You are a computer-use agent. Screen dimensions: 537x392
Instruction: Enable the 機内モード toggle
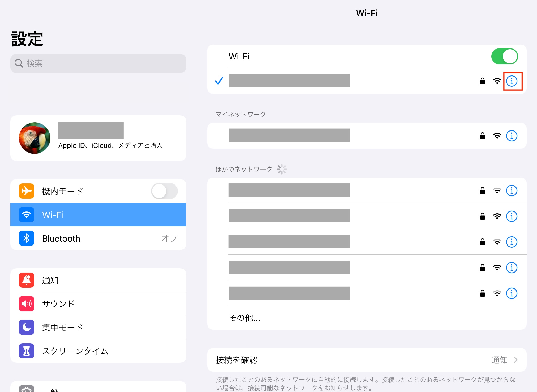[x=164, y=191]
